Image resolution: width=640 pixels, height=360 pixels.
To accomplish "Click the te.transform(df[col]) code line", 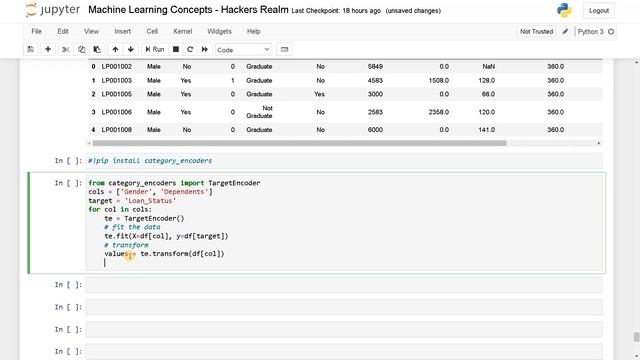I will pos(164,254).
